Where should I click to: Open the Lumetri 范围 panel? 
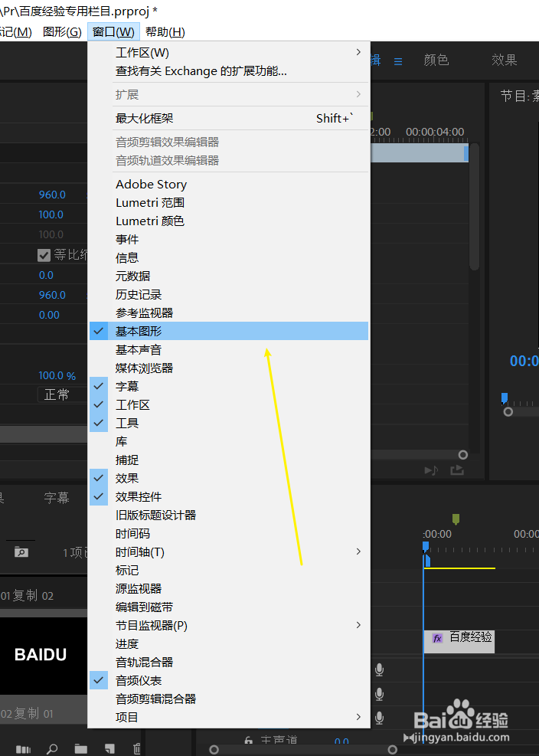coord(229,202)
